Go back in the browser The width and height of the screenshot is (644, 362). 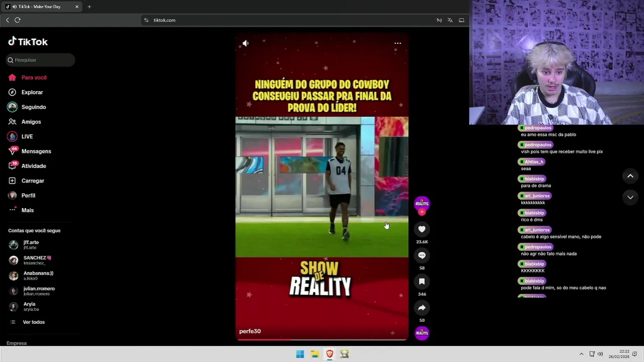(x=8, y=20)
